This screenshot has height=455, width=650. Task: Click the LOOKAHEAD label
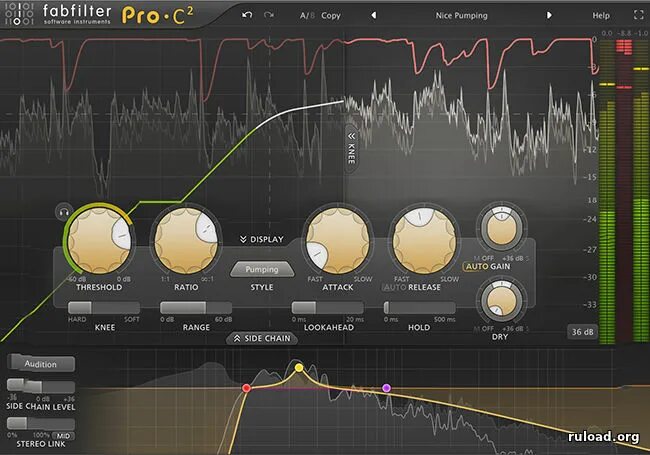pos(329,327)
